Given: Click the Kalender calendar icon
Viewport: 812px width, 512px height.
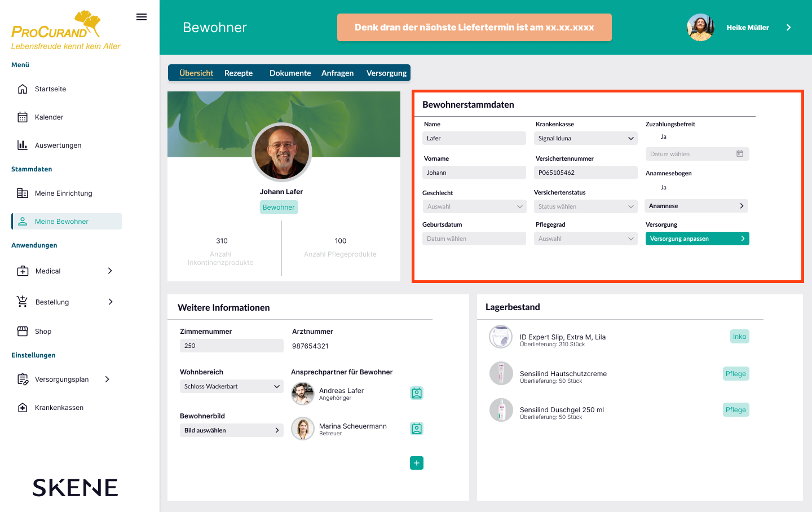Looking at the screenshot, I should [23, 117].
